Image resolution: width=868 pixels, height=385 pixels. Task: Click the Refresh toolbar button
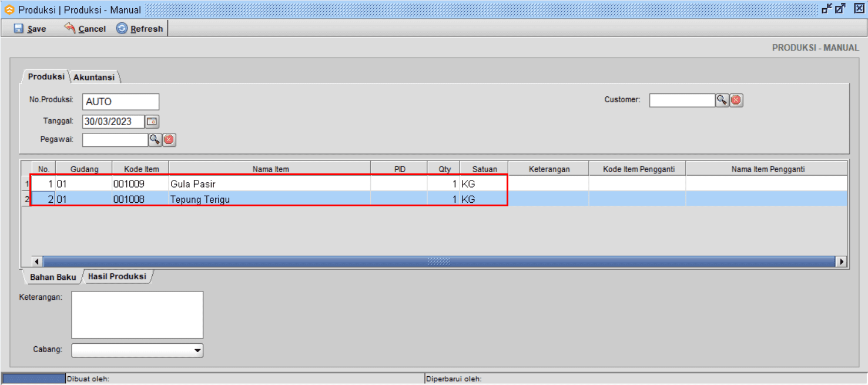140,28
